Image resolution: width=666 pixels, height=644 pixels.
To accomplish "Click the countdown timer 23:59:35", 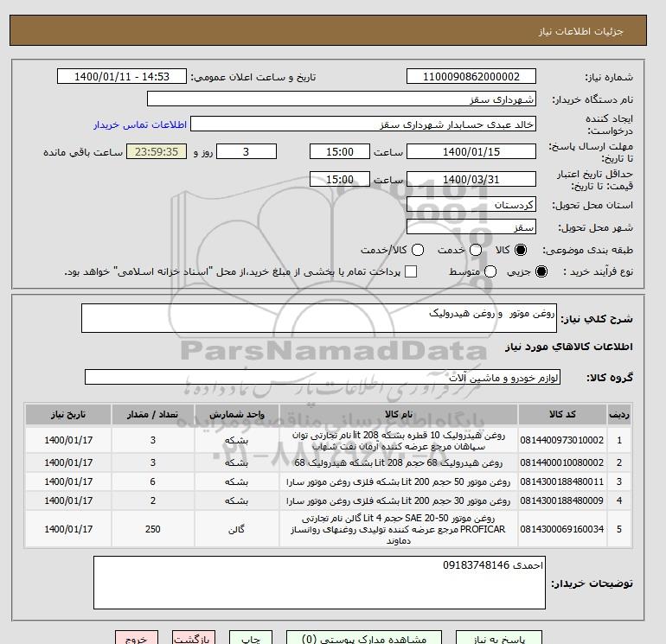I will [x=157, y=151].
